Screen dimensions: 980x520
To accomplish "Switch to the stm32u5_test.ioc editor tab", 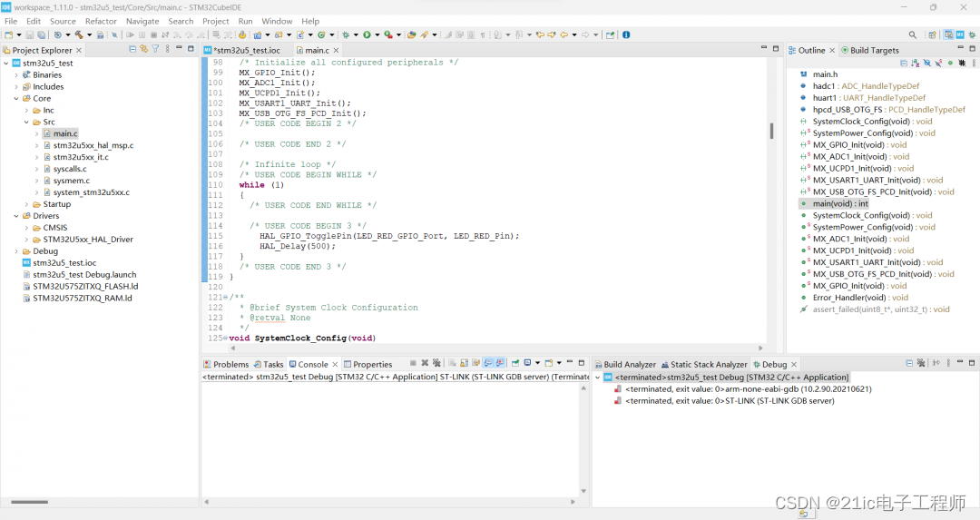I will [x=247, y=50].
